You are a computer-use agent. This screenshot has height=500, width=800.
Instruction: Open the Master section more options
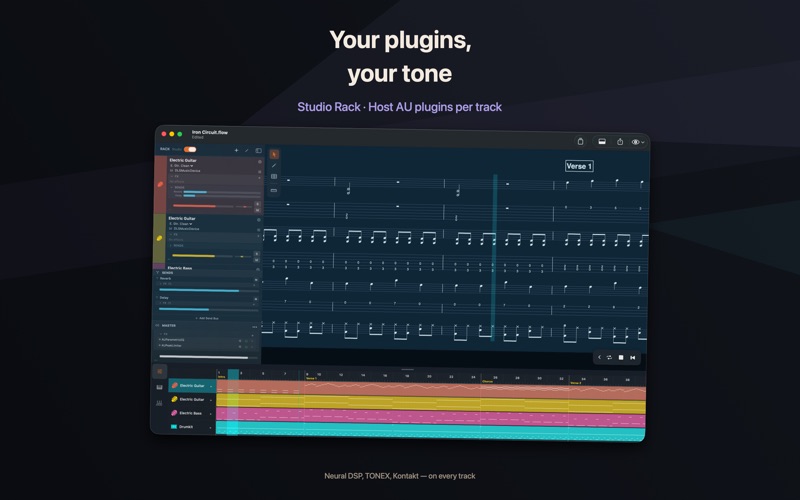tap(255, 327)
